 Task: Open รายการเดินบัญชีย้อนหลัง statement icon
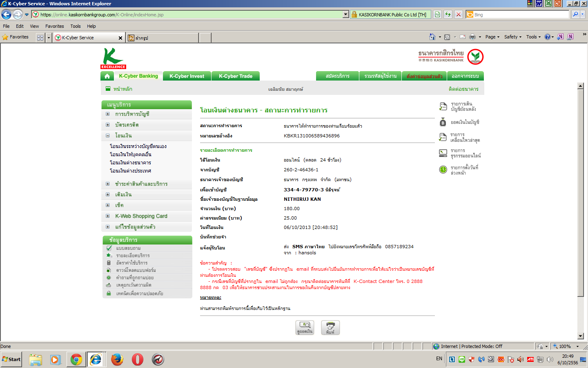443,107
